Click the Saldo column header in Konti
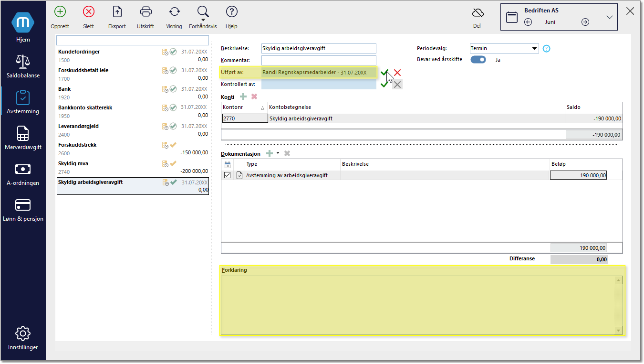The image size is (644, 364). coord(593,107)
